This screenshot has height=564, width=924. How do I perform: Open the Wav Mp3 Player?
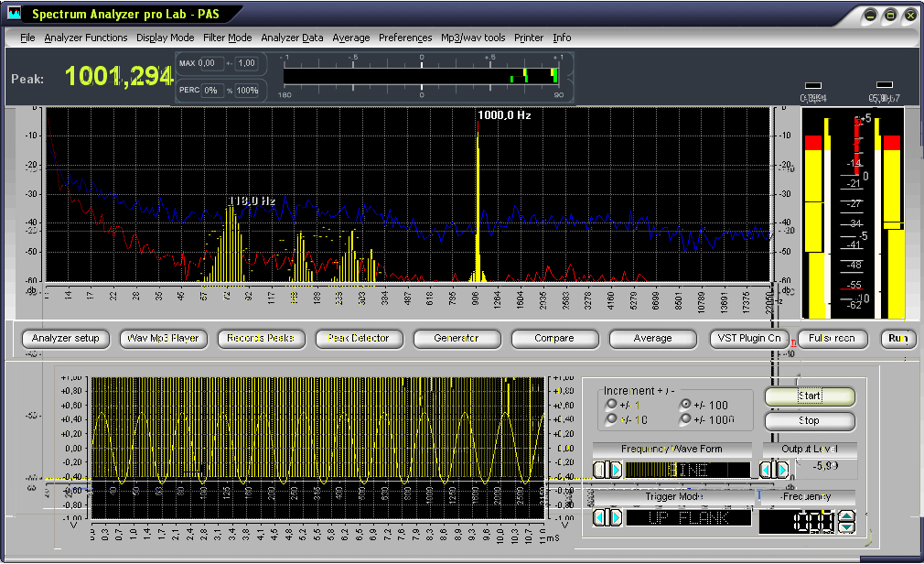pos(163,339)
